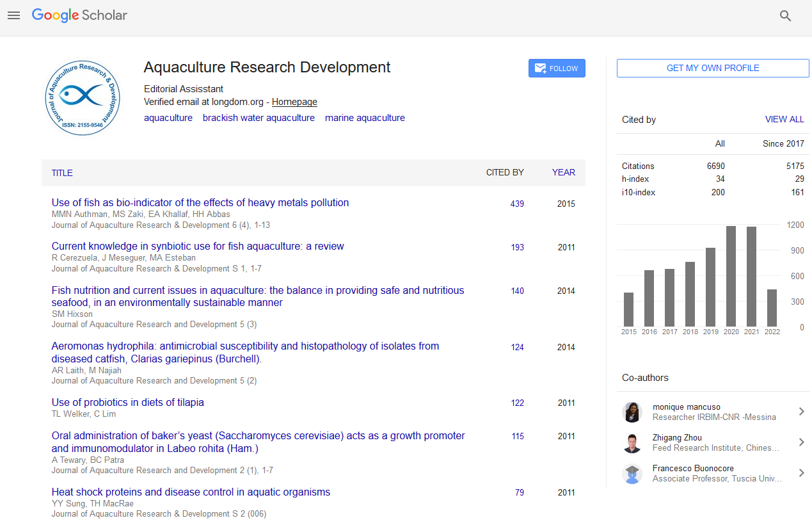Select brackish water aquaculture tag
The width and height of the screenshot is (812, 525).
pyautogui.click(x=259, y=118)
